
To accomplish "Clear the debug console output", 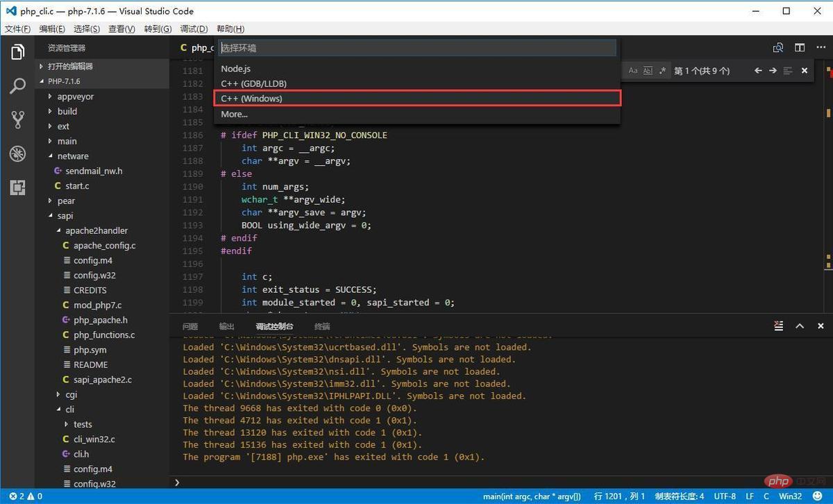I will pos(779,326).
